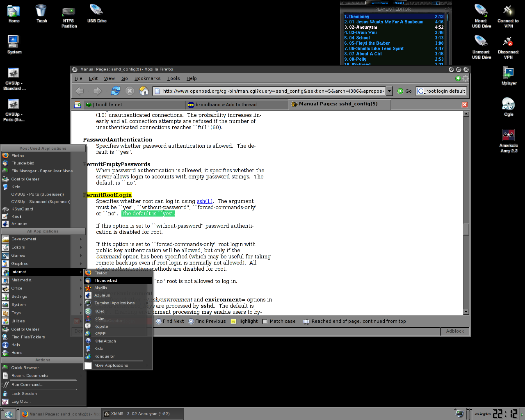Image resolution: width=525 pixels, height=420 pixels.
Task: Open the URL history dropdown arrow
Action: pos(390,91)
